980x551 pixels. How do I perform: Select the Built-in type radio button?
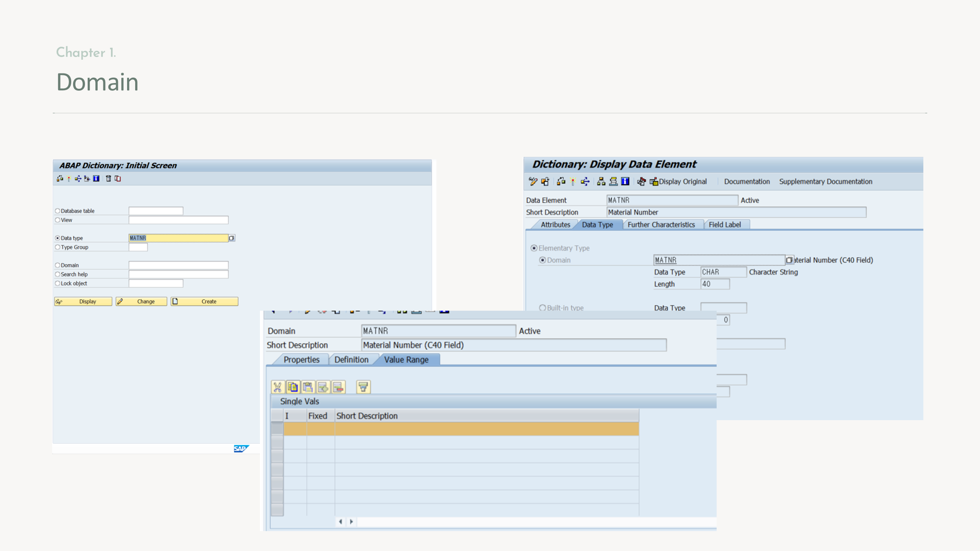[542, 308]
